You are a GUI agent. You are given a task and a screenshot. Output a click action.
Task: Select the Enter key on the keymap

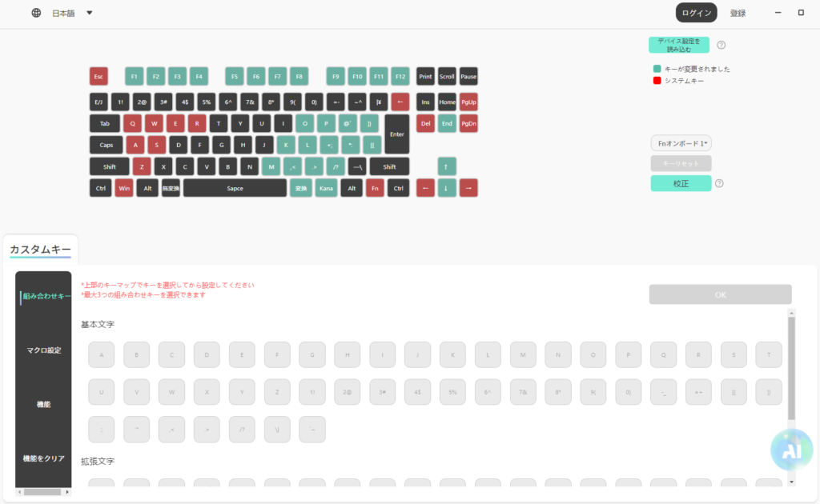[x=396, y=134]
